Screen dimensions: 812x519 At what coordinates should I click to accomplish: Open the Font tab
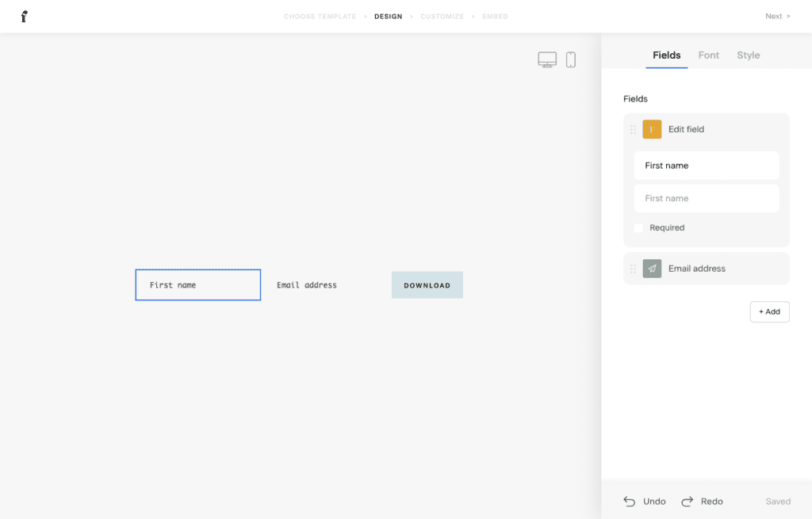click(708, 55)
